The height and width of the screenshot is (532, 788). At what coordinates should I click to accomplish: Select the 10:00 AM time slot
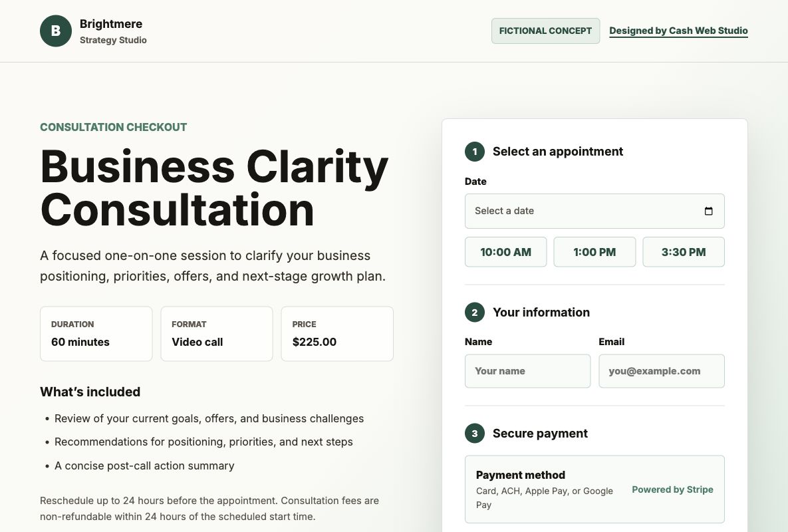pos(505,252)
